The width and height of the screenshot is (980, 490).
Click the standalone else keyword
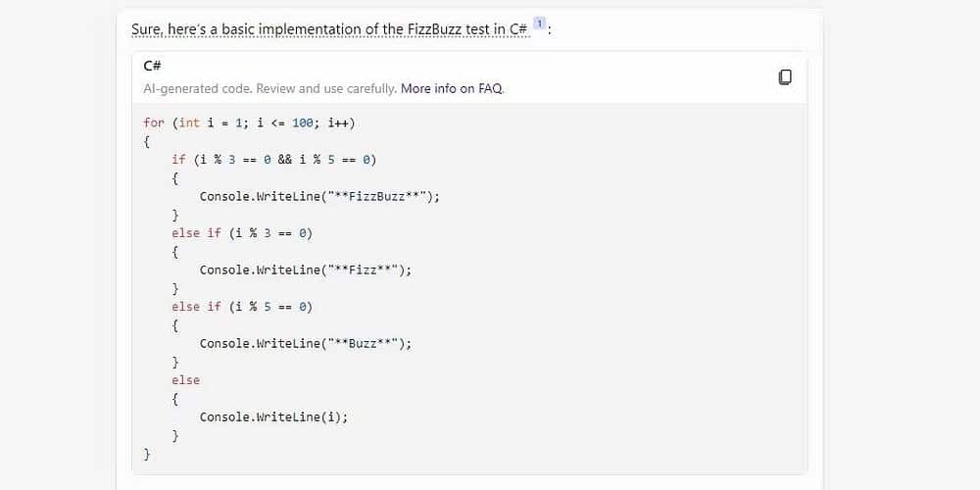pyautogui.click(x=185, y=379)
